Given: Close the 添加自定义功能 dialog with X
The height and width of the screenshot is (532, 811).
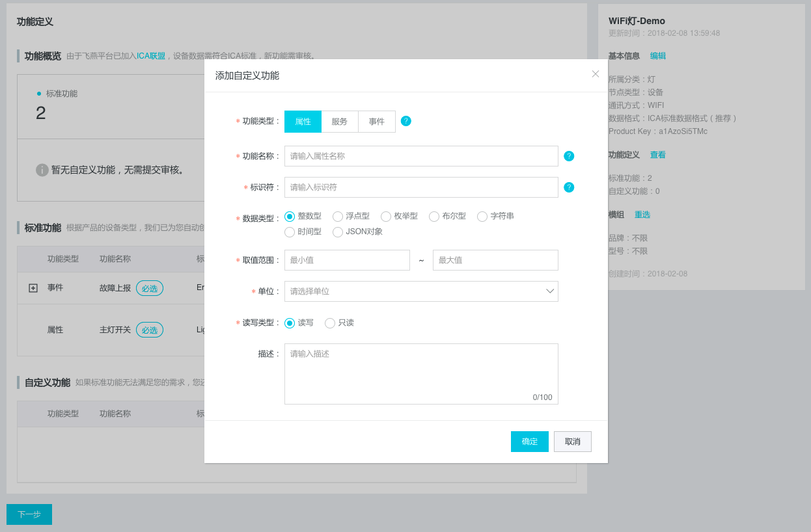Looking at the screenshot, I should coord(595,74).
